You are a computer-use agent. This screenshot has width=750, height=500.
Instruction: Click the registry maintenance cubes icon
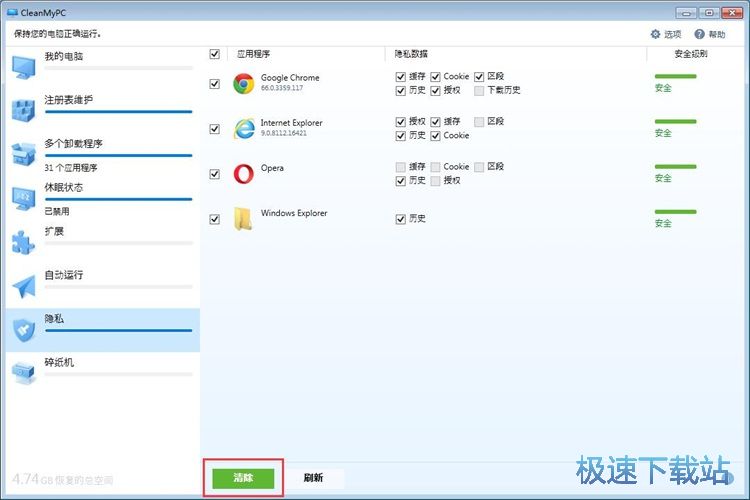tap(24, 111)
